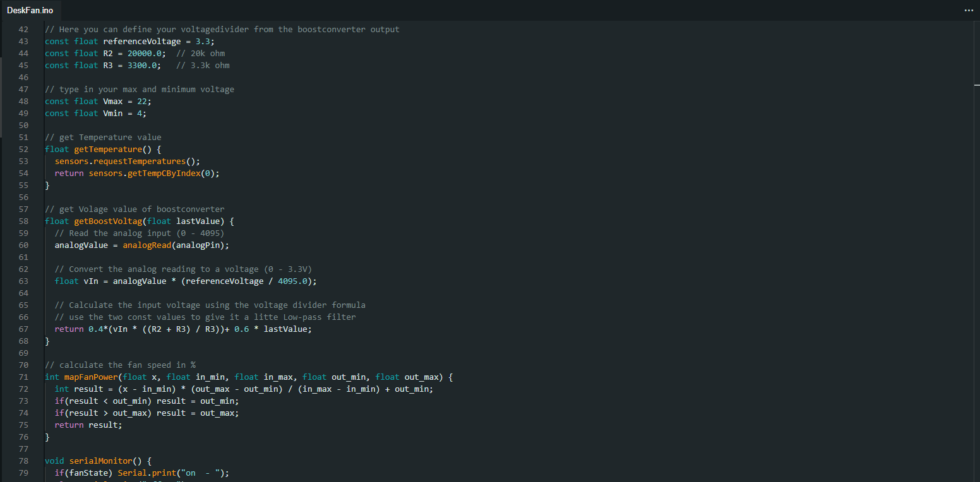Click the out_max parameter in mapFanPower signature
Viewport: 980px width, 482px height.
[422, 377]
